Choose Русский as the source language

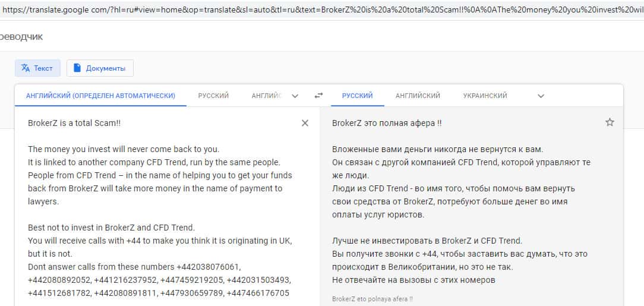(213, 96)
